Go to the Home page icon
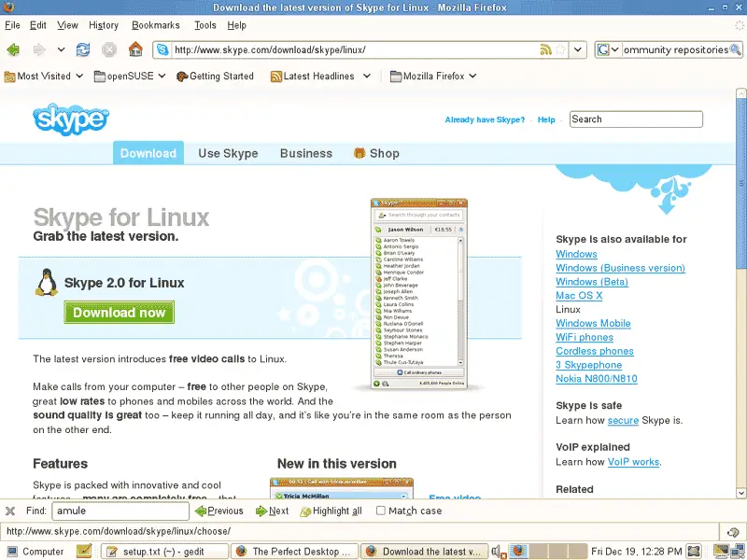This screenshot has width=747, height=560. (x=135, y=49)
